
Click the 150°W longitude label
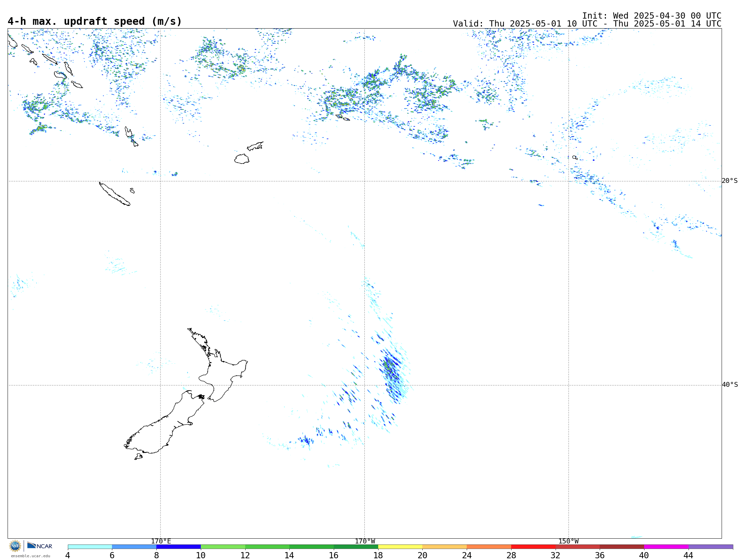(x=568, y=541)
